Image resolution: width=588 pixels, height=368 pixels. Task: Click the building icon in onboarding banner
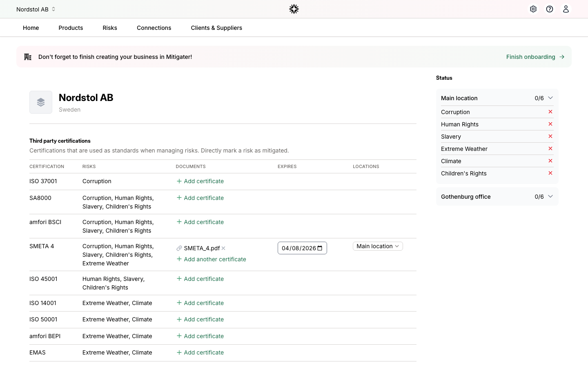28,57
